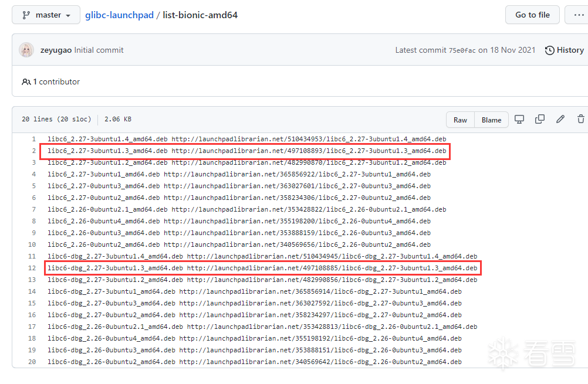Screen dimensions: 588x384
Task: Click the line with libc6_2.27-3ubuntu1.4_amd64.deb launchpad URL
Action: point(246,139)
